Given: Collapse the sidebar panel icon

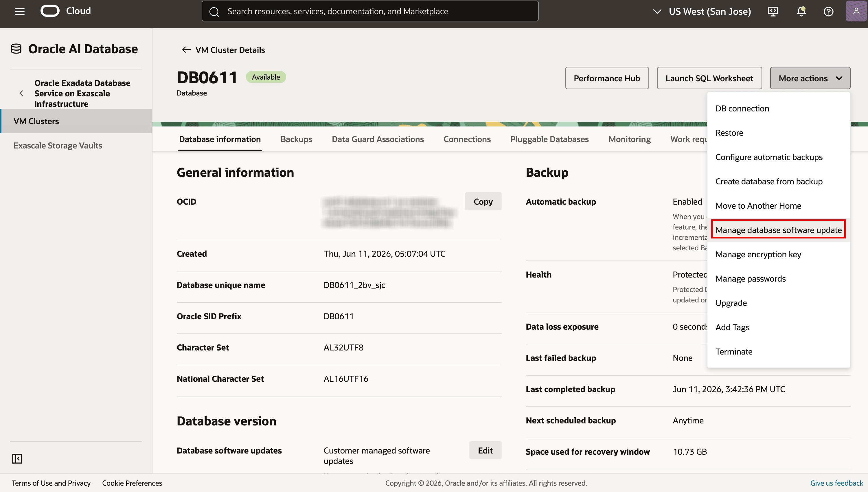Looking at the screenshot, I should pos(17,458).
